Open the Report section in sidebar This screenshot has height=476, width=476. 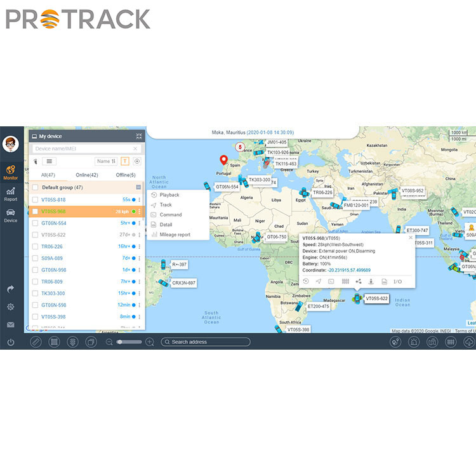[11, 194]
